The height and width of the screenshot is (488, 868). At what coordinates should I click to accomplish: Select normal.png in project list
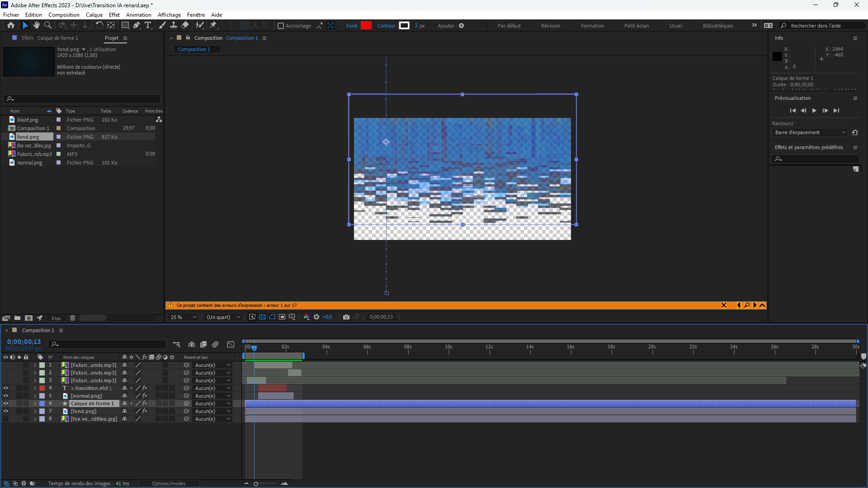click(x=29, y=163)
